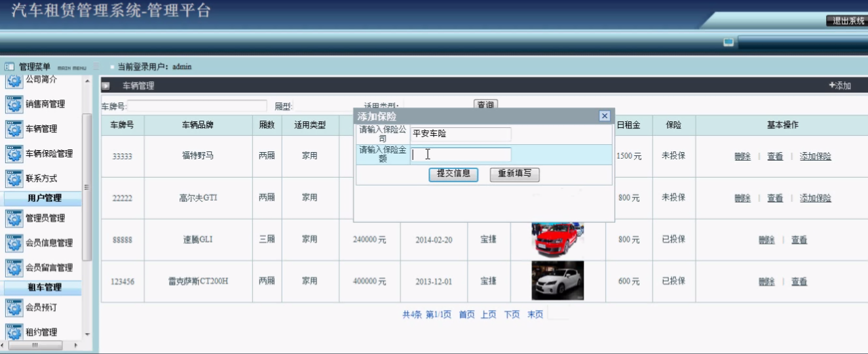Collapse the 租车管理 section header
This screenshot has width=868, height=354.
coord(44,287)
